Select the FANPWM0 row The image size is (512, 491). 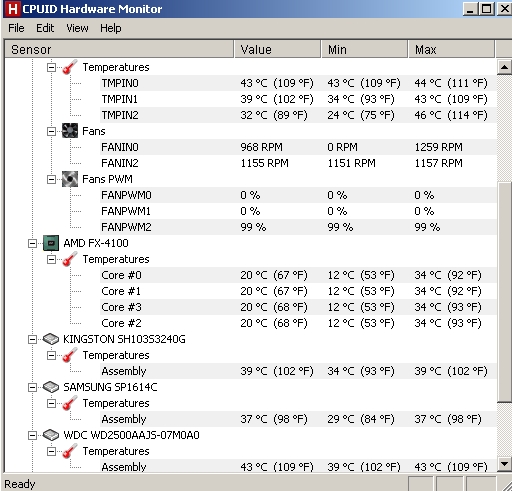pyautogui.click(x=298, y=195)
